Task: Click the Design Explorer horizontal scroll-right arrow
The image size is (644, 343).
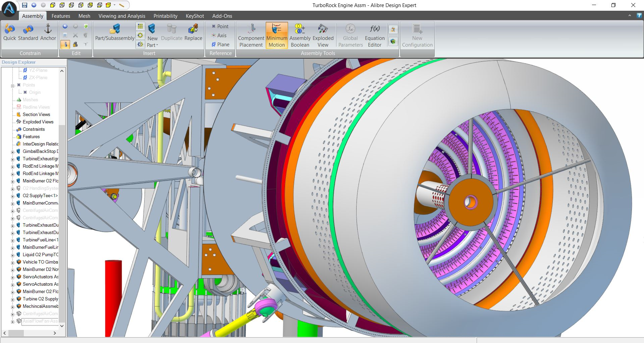Action: 55,333
